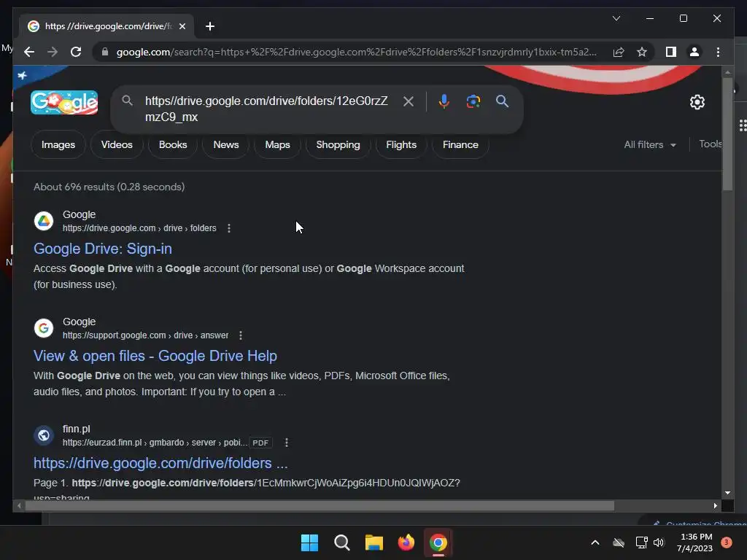Submit search with the blue magnifier icon
Image resolution: width=747 pixels, height=560 pixels.
tap(502, 101)
